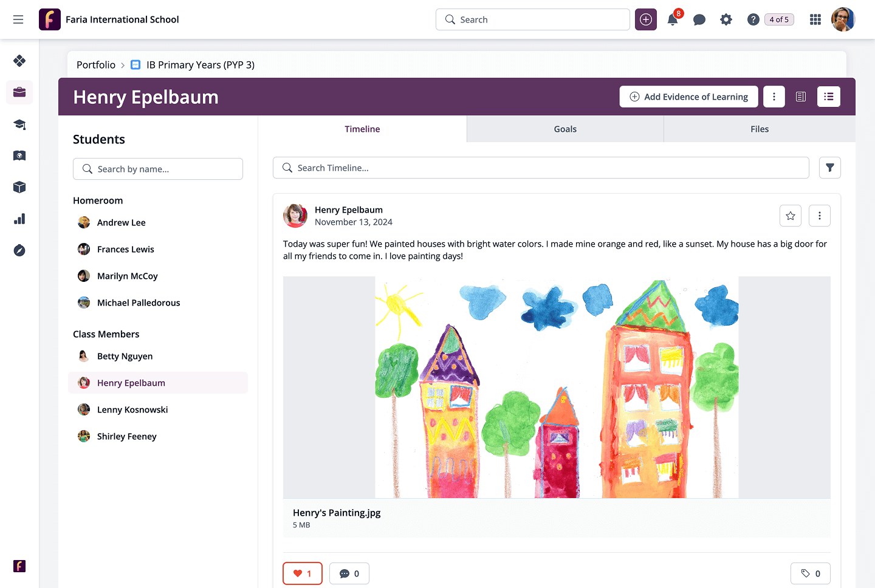Switch to the Goals tab
The image size is (875, 588).
click(x=565, y=129)
